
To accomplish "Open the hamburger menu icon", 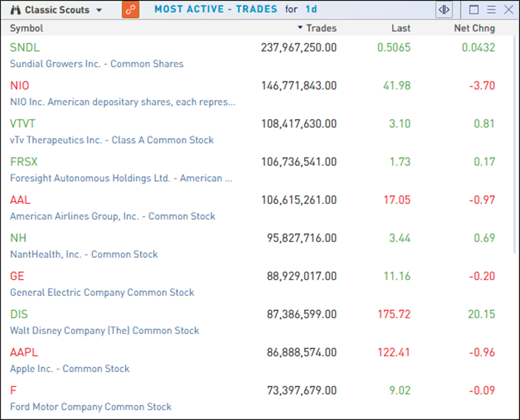I will (x=491, y=10).
